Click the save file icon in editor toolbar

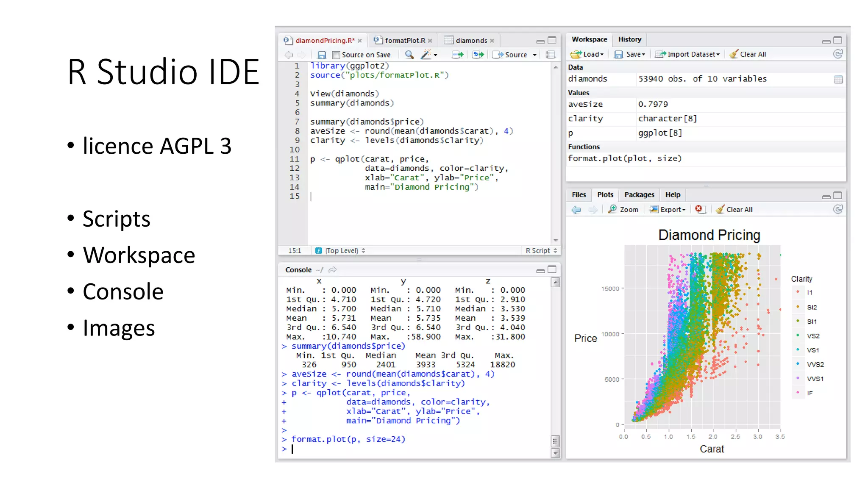322,55
